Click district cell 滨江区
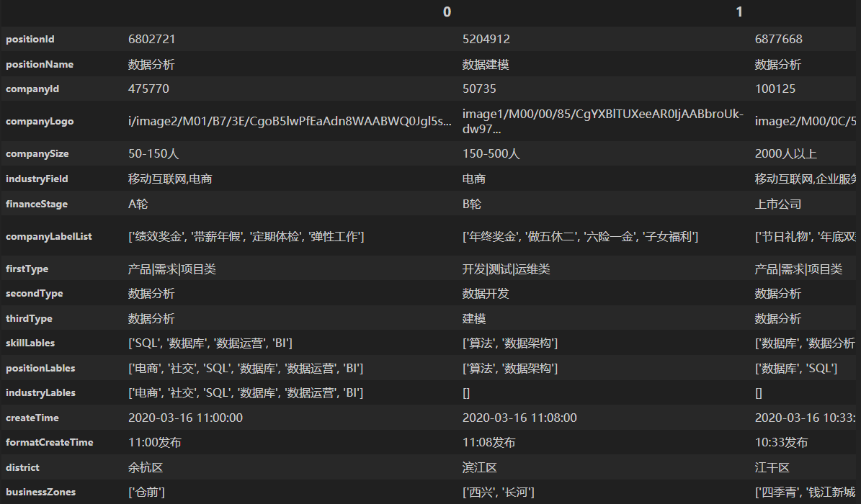The width and height of the screenshot is (861, 504). 479,468
